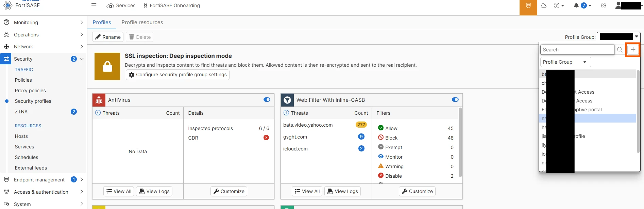
Task: Click View Logs in Web Filter card
Action: point(343,191)
